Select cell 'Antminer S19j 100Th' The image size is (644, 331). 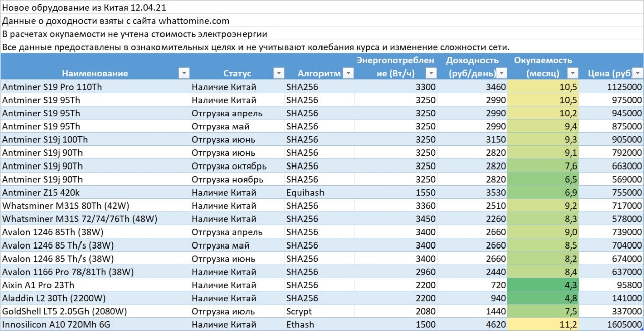pyautogui.click(x=95, y=139)
